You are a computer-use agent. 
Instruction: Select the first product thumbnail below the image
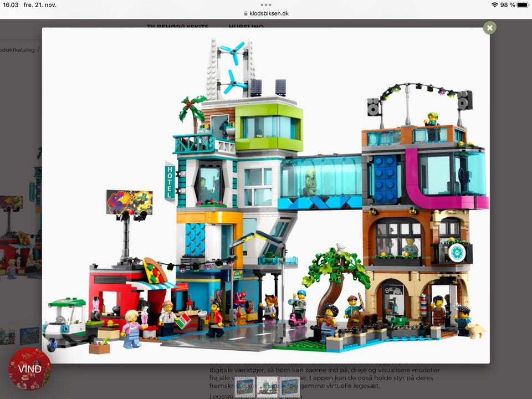tap(244, 386)
